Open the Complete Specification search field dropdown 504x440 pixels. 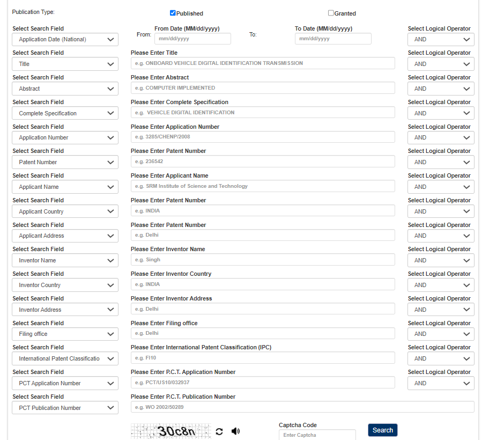coord(65,113)
